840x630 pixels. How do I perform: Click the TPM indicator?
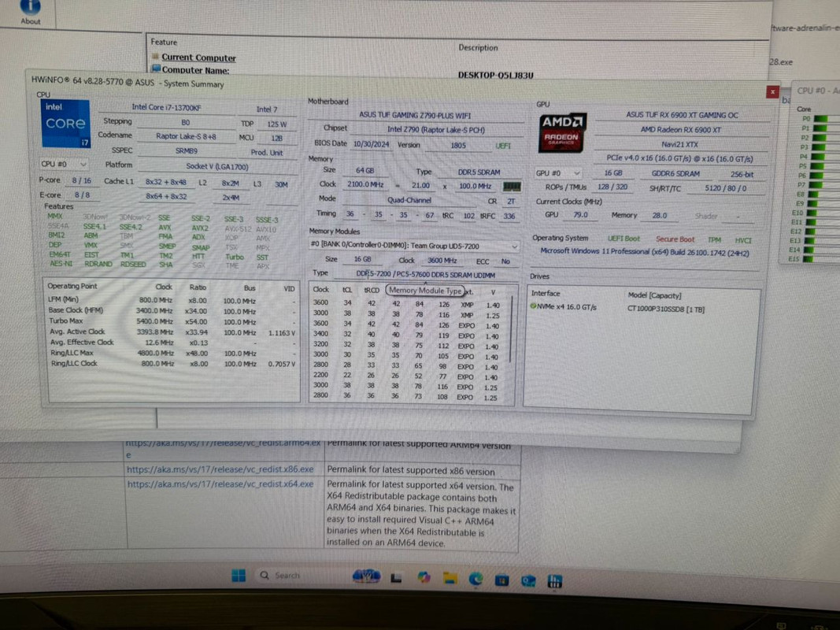tap(714, 240)
